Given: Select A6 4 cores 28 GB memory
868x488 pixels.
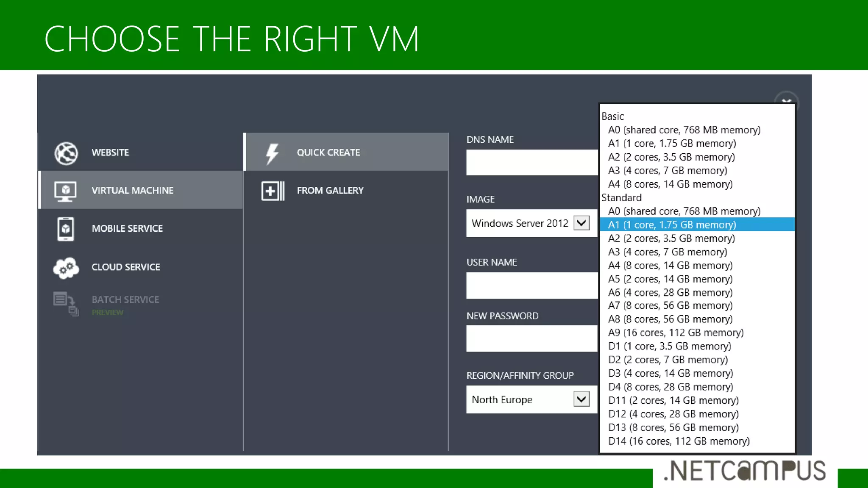Looking at the screenshot, I should (x=697, y=292).
